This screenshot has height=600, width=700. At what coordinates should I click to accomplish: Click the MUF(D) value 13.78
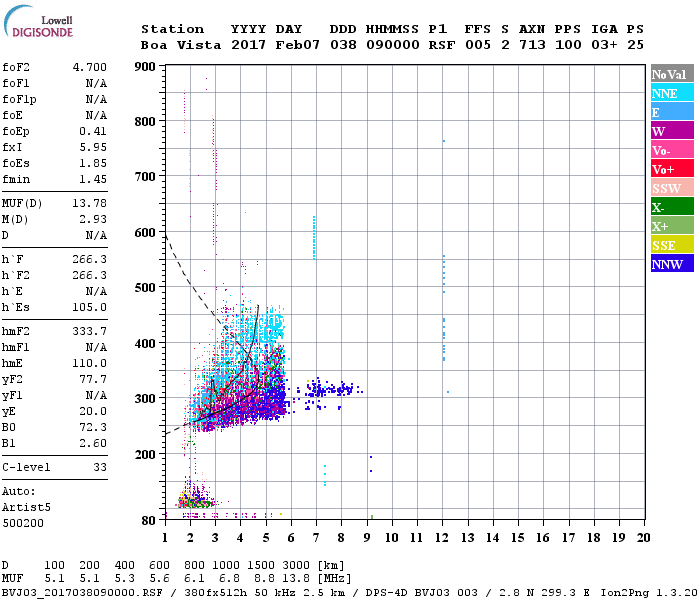point(90,204)
